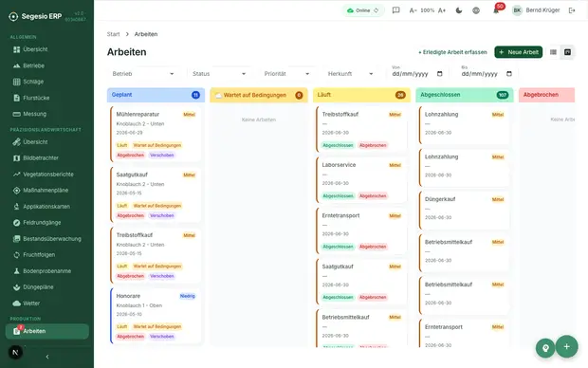
Task: Switch to the list view
Action: (x=553, y=52)
